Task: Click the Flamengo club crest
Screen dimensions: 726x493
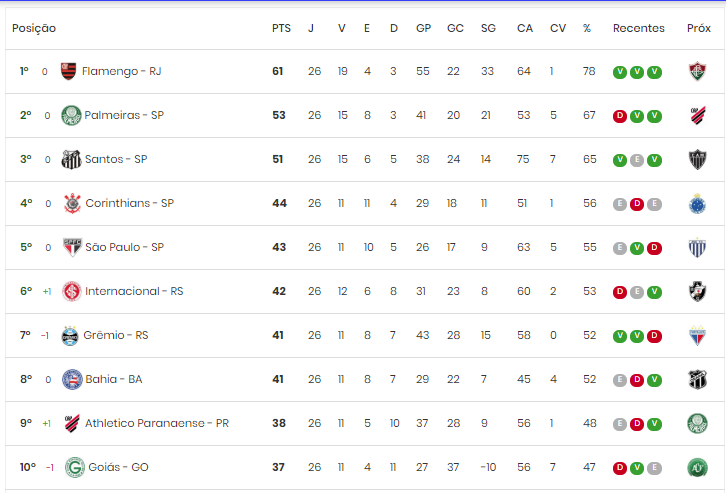Action: (x=69, y=71)
